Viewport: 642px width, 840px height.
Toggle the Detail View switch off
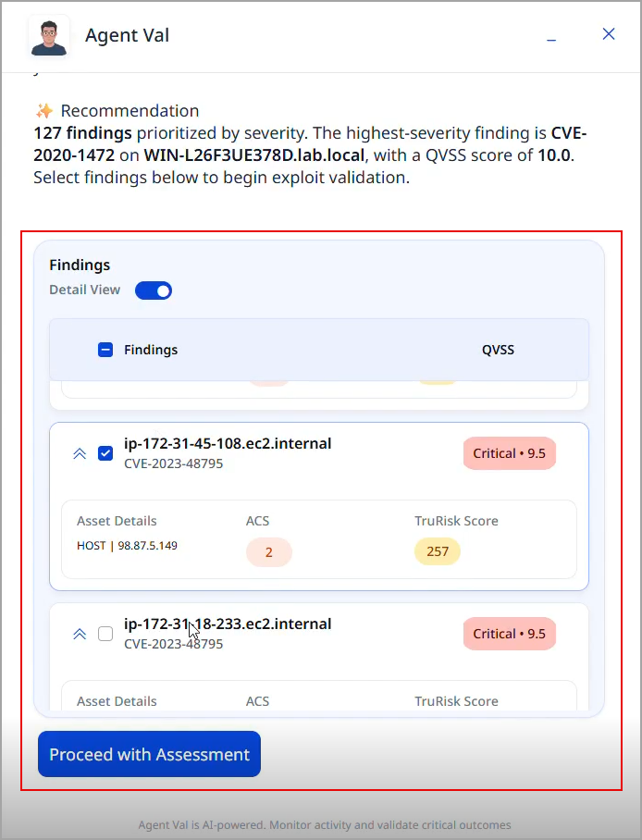coord(154,290)
